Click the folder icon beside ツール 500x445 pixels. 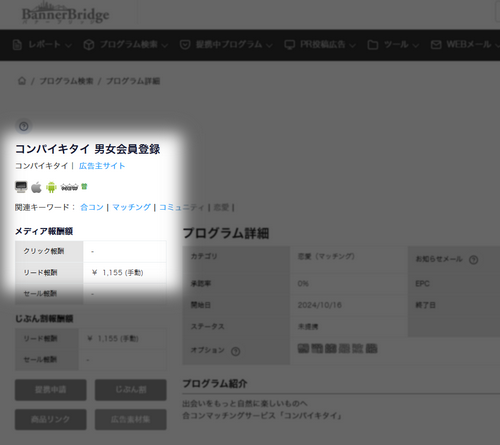373,45
